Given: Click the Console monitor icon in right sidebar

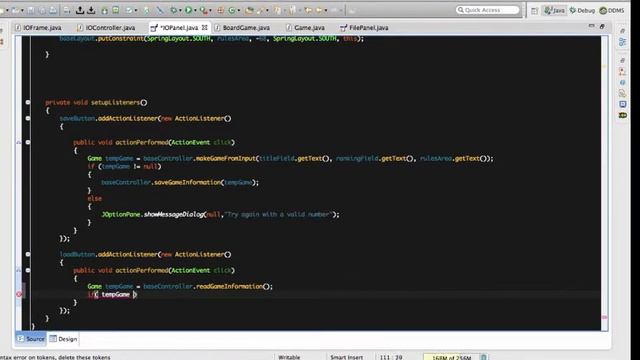Looking at the screenshot, I should [x=622, y=104].
